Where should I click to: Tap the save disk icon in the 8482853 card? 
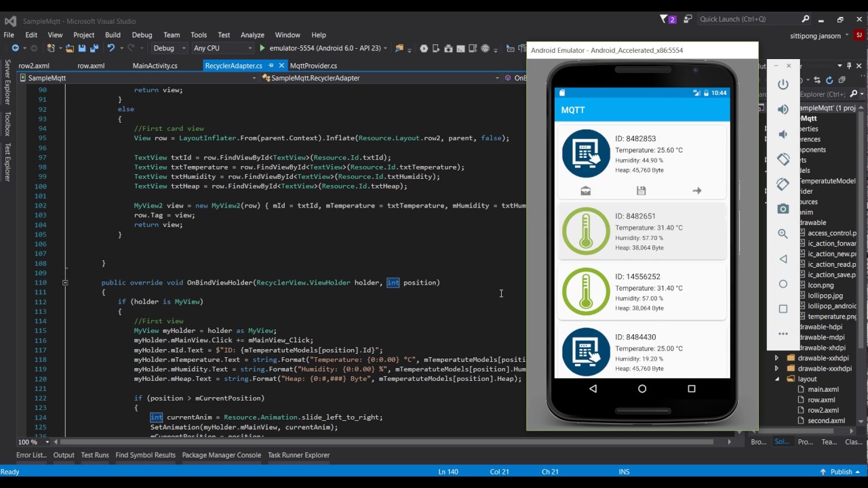coord(642,191)
